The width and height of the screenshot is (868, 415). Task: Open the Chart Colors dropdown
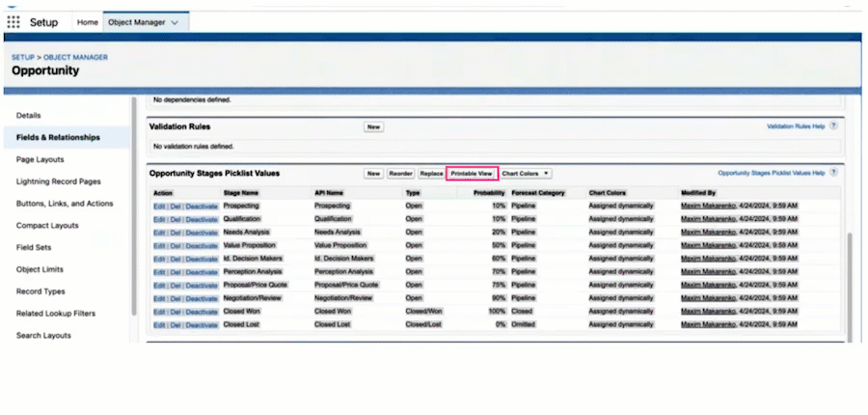click(526, 174)
